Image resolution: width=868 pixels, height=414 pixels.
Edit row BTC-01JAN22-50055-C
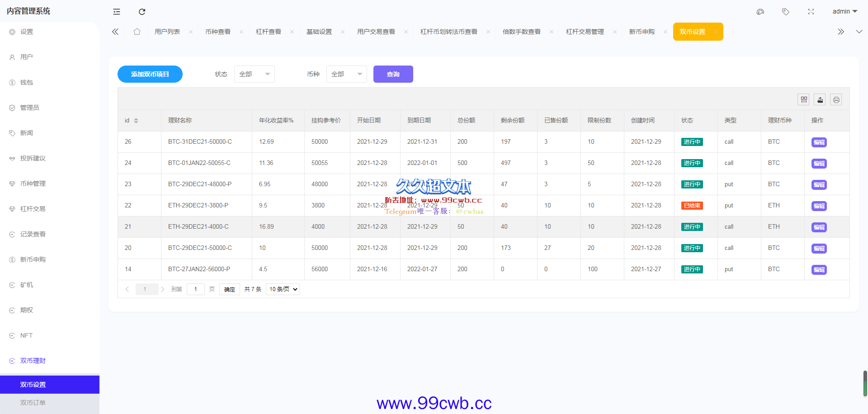819,164
